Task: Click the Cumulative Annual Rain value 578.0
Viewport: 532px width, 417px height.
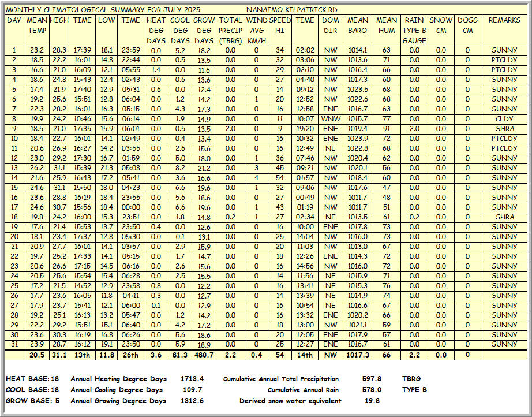Action: [x=371, y=390]
